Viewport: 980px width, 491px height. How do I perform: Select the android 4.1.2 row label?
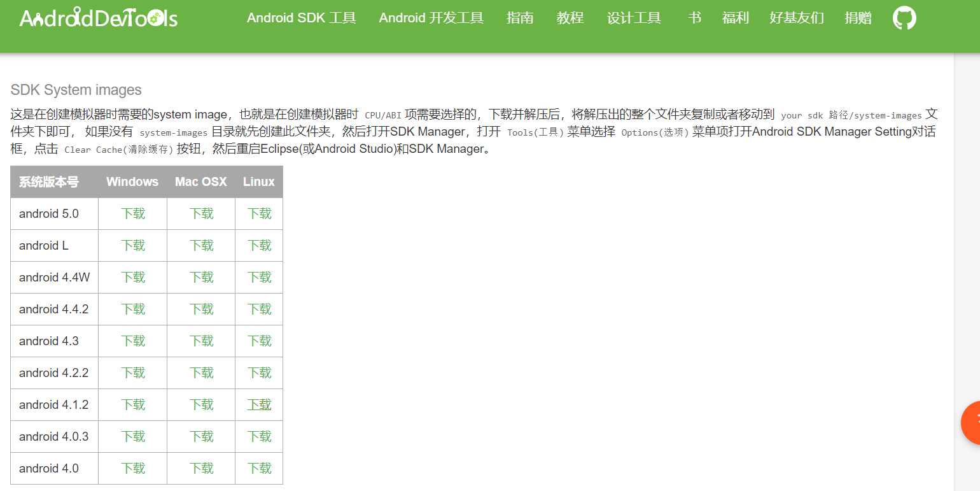[54, 404]
